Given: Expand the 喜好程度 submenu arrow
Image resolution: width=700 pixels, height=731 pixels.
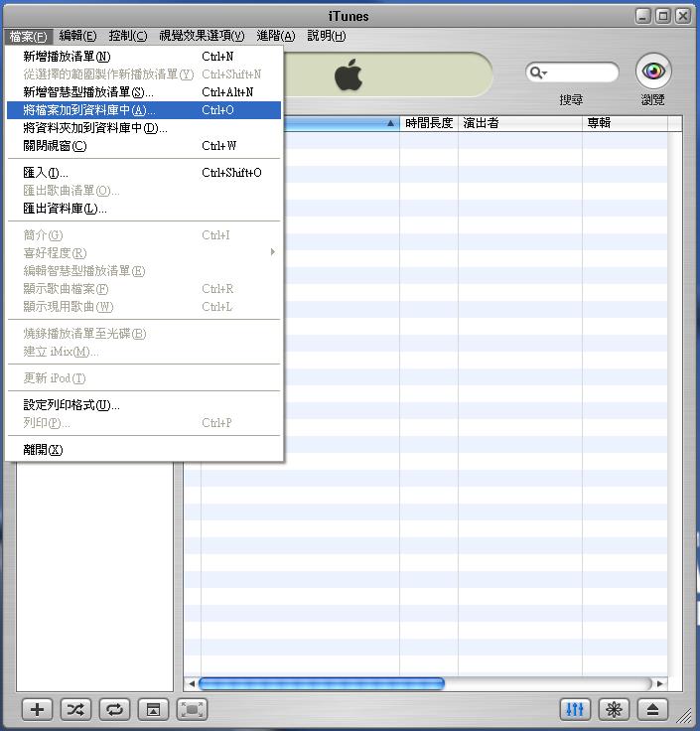Looking at the screenshot, I should (273, 252).
